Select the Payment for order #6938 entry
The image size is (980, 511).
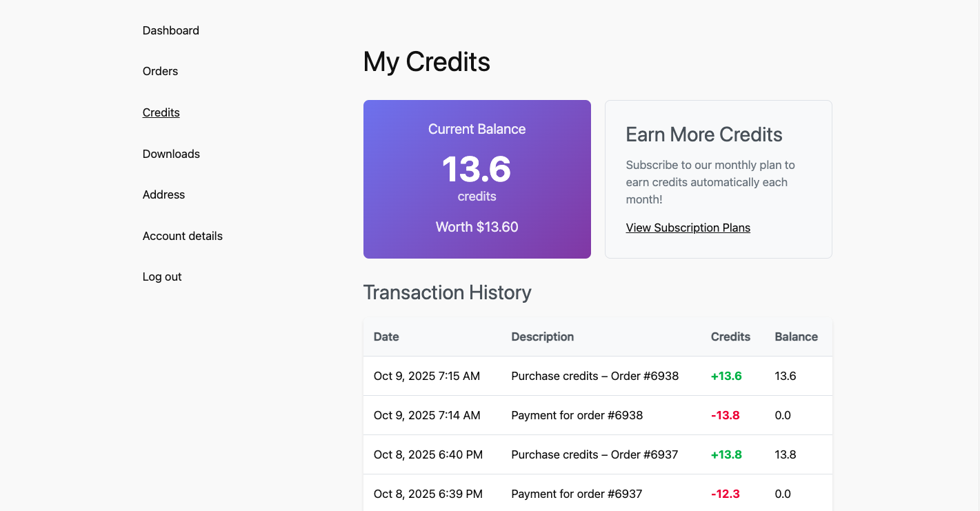point(577,415)
